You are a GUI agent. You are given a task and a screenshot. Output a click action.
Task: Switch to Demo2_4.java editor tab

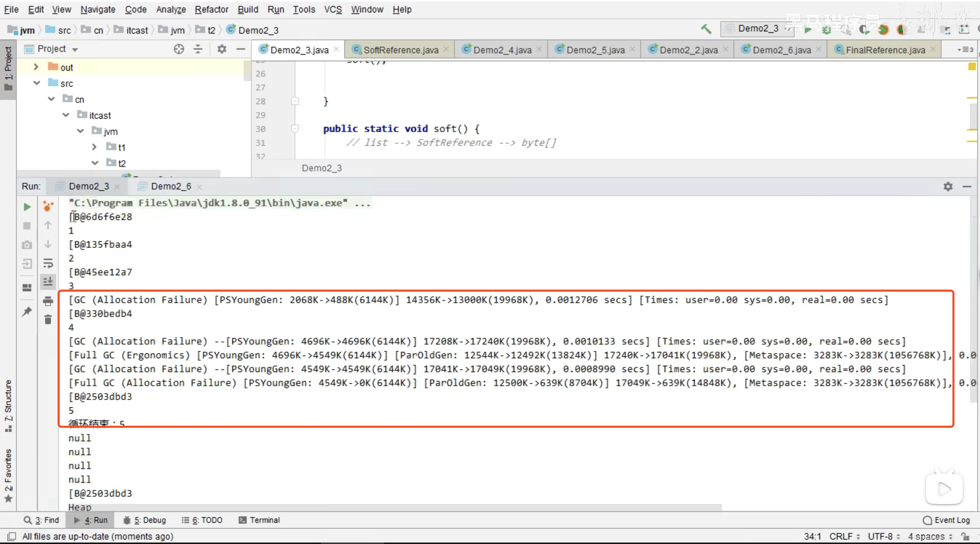502,50
